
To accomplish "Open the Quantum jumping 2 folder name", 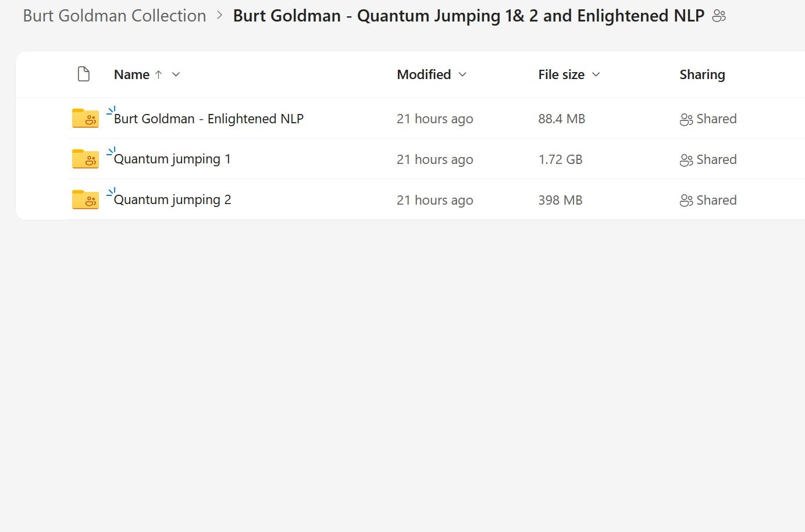I will pyautogui.click(x=172, y=200).
